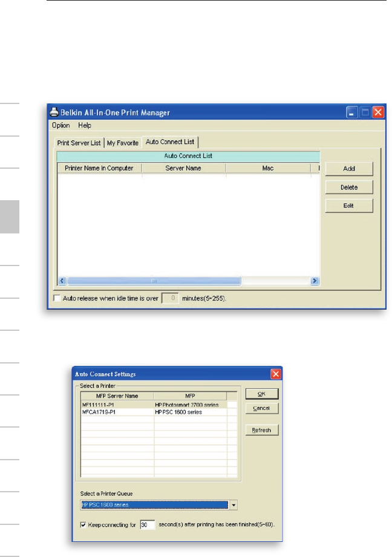Viewport: 392px width, 557px height.
Task: Switch to the Print Server List tab
Action: tap(79, 143)
